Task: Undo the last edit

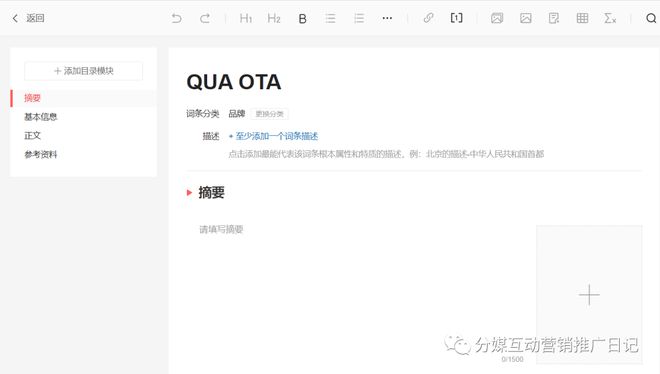Action: coord(176,18)
